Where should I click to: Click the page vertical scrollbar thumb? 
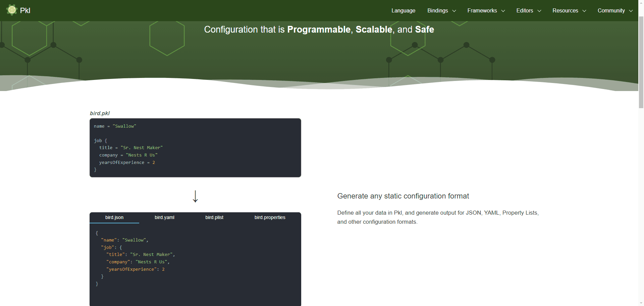pyautogui.click(x=641, y=62)
